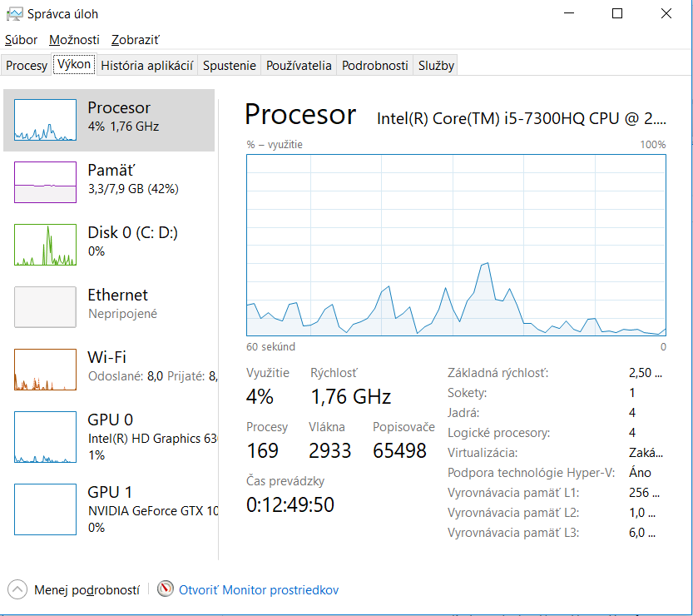Switch to the História aplikácií tab
Screen dimensions: 693x616
click(147, 66)
